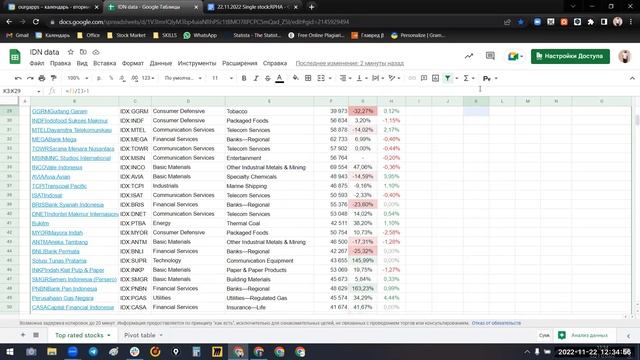Apply percent format to the selection
The image size is (640, 360).
(111, 78)
